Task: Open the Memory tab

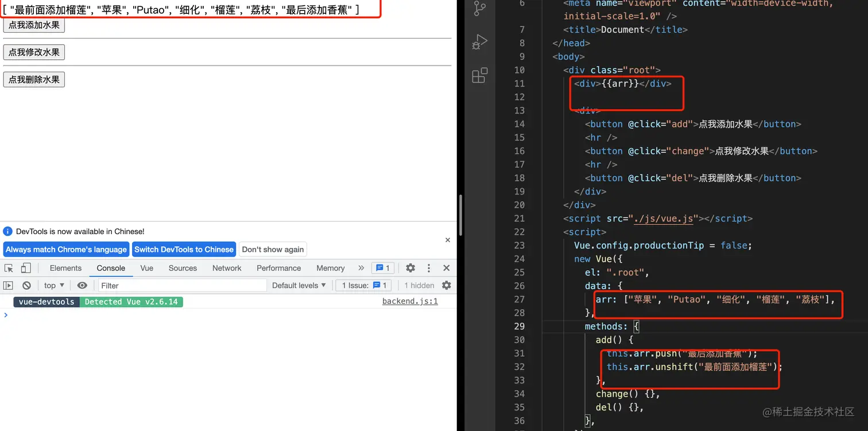Action: click(x=331, y=268)
